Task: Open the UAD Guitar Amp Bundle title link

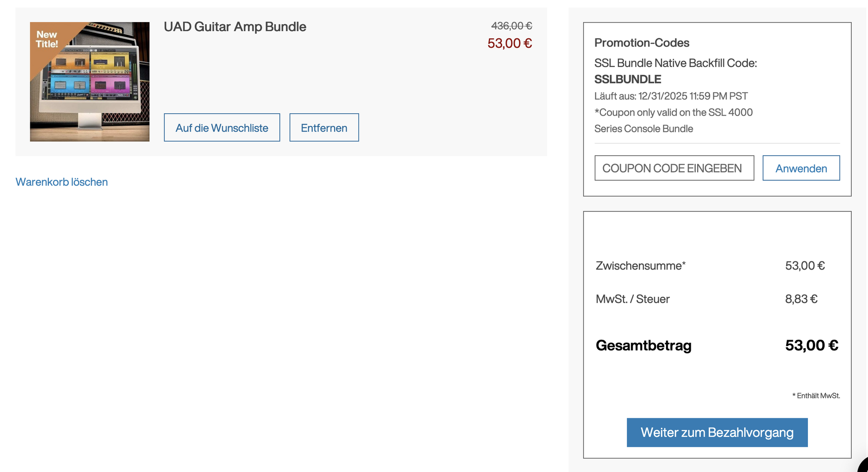Action: click(235, 27)
